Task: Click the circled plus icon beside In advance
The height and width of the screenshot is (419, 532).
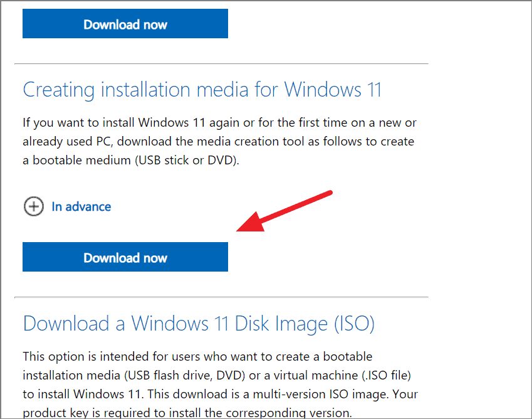Action: tap(34, 206)
